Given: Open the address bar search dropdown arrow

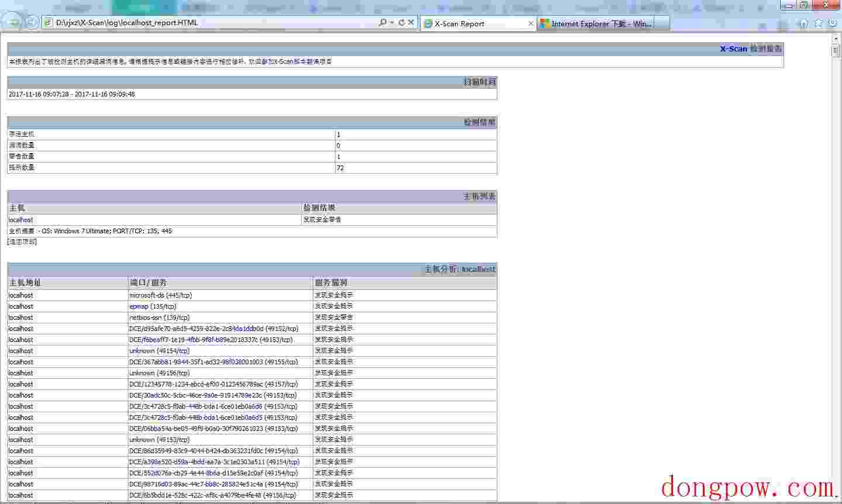Looking at the screenshot, I should 391,22.
